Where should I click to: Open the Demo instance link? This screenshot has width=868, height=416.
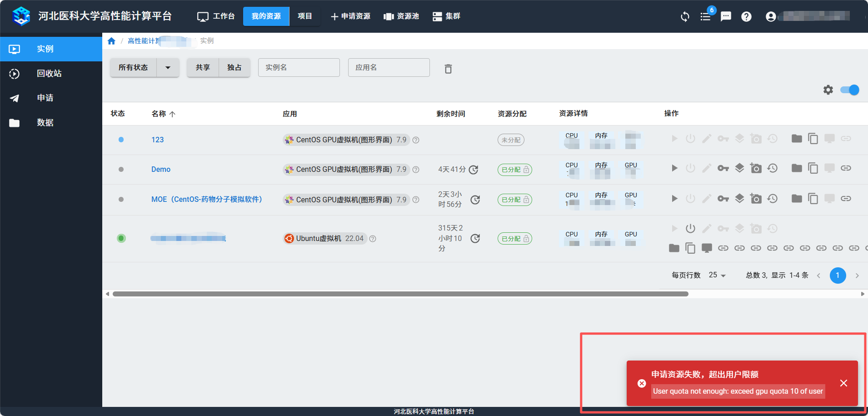pos(161,169)
